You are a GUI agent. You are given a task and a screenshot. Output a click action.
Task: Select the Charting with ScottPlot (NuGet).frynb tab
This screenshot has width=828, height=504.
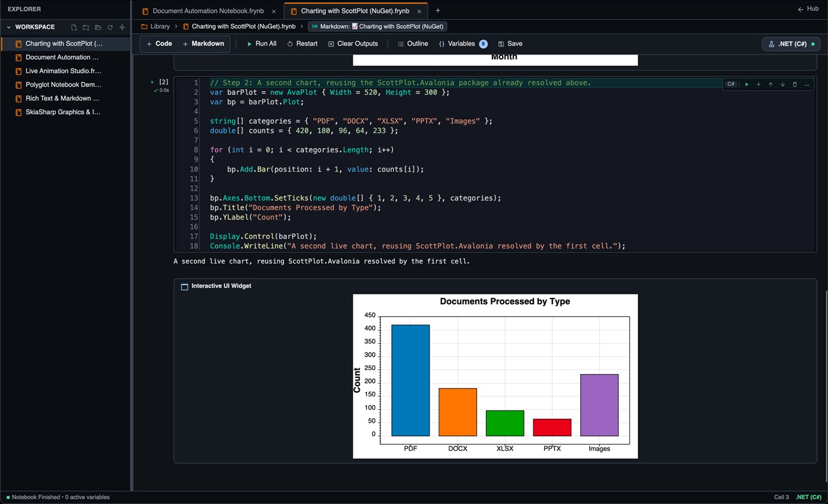tap(354, 11)
